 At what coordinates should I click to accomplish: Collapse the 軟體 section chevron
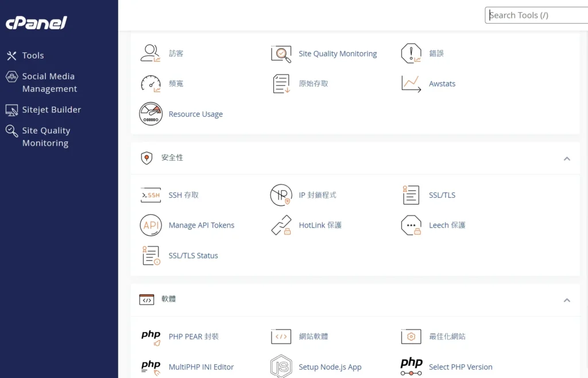567,300
